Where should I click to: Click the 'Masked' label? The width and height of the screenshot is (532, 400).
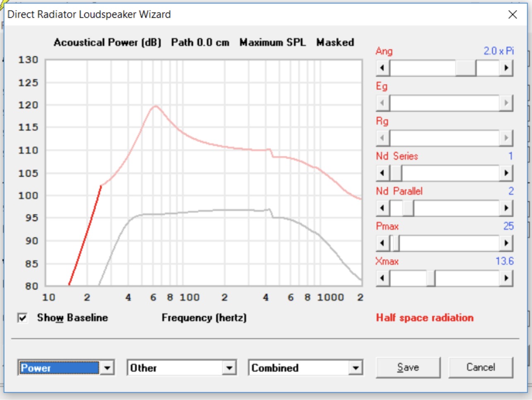[335, 42]
